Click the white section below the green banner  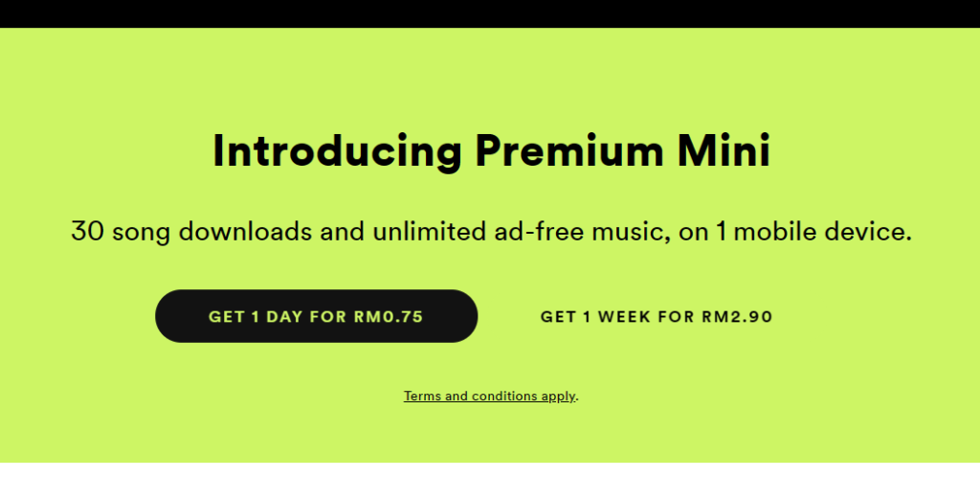(490, 481)
